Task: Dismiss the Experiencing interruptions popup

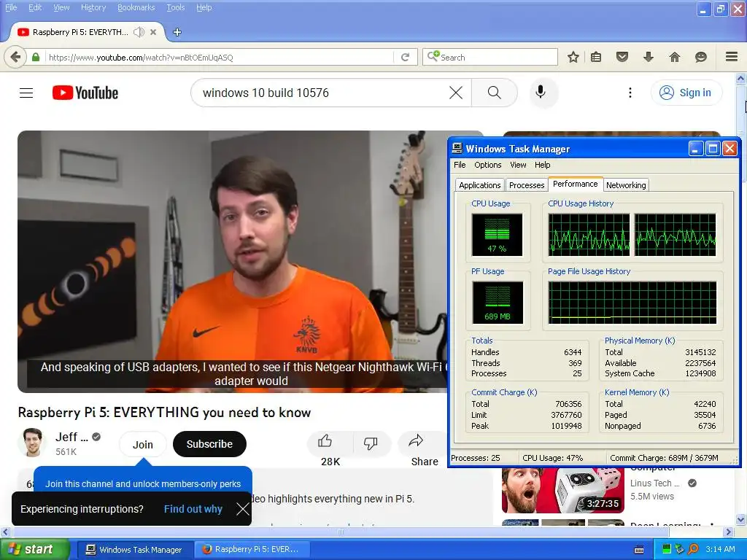Action: click(242, 509)
